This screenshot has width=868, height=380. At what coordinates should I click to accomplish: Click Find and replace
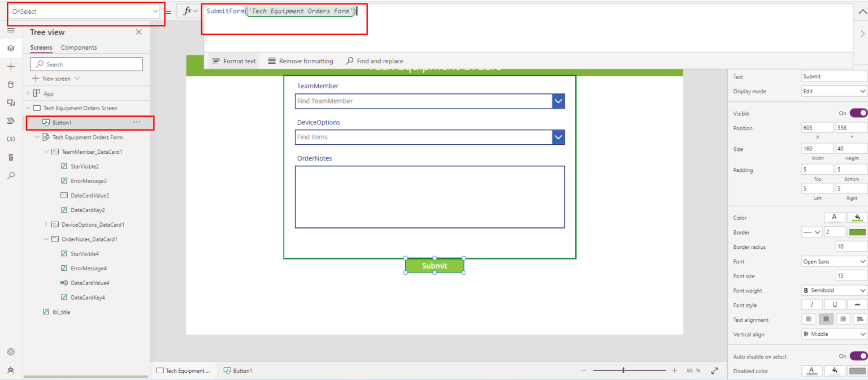point(375,61)
